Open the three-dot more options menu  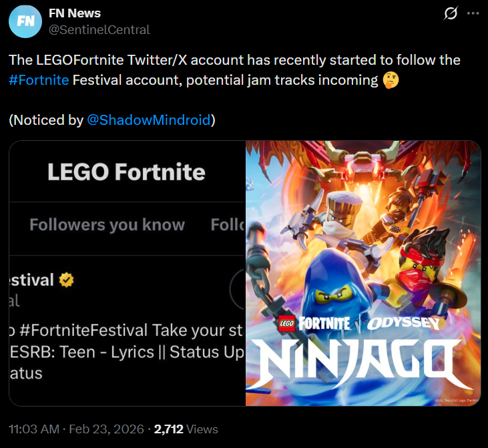tap(472, 13)
